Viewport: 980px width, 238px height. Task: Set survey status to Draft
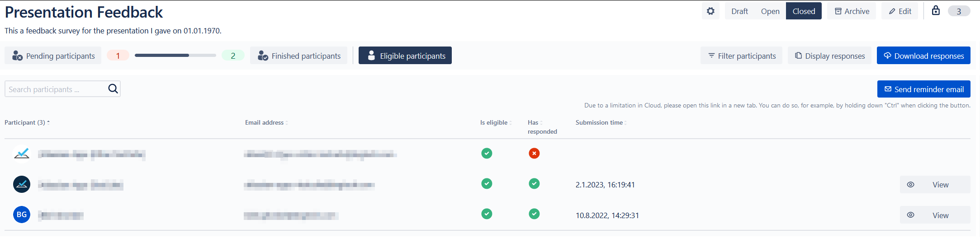click(x=739, y=11)
